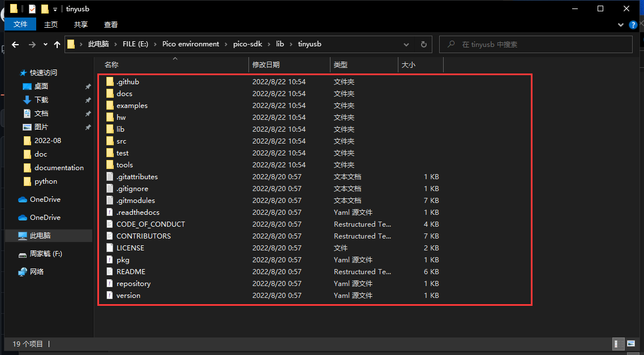Expand the chevron after 此电脑 in path
This screenshot has height=355, width=644.
point(115,44)
